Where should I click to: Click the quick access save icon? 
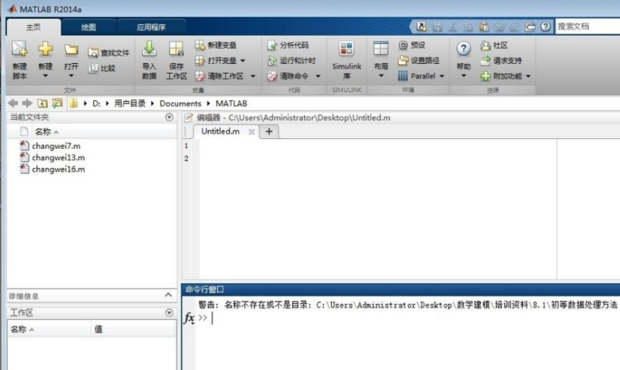point(437,27)
